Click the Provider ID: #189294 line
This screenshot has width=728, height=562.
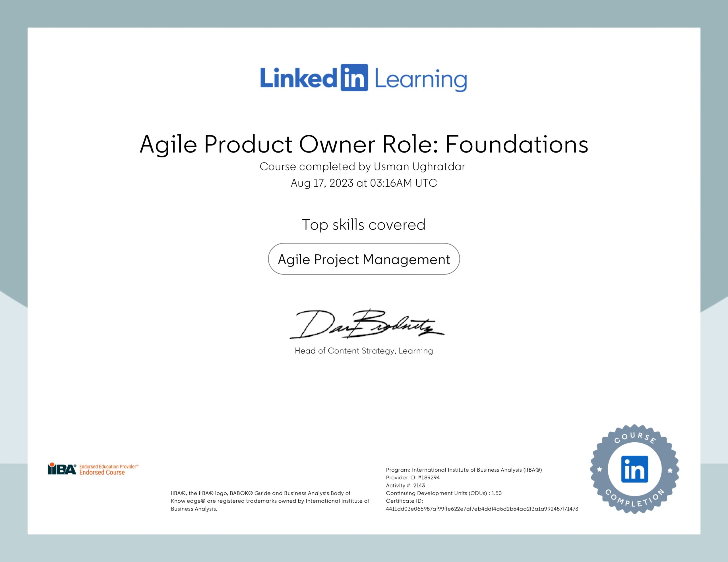coord(413,477)
